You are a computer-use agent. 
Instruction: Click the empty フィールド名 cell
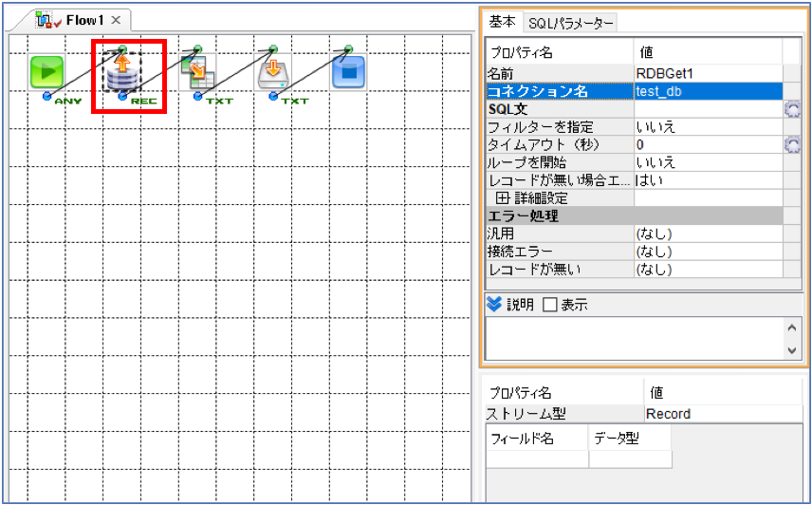(x=537, y=459)
